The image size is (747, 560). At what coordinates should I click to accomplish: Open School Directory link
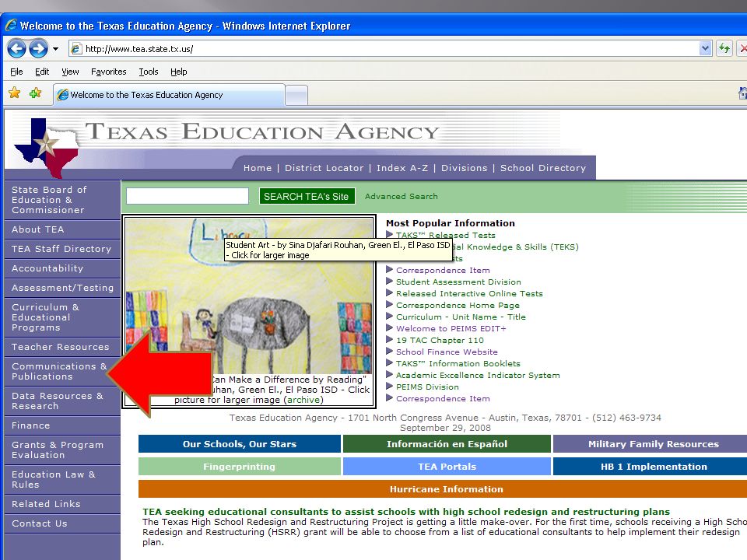(543, 168)
